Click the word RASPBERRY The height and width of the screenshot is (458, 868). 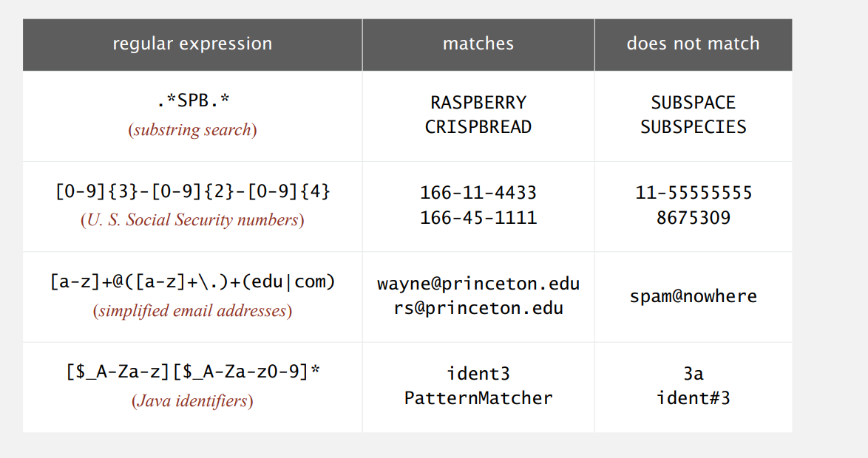tap(478, 103)
